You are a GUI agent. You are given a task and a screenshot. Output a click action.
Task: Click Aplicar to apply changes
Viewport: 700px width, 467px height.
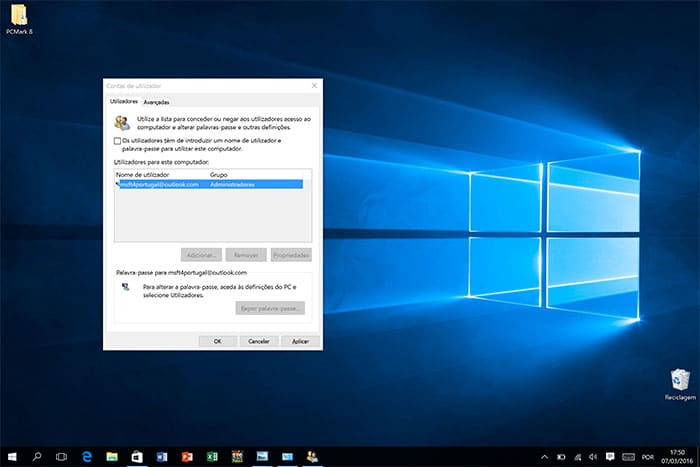[x=300, y=341]
